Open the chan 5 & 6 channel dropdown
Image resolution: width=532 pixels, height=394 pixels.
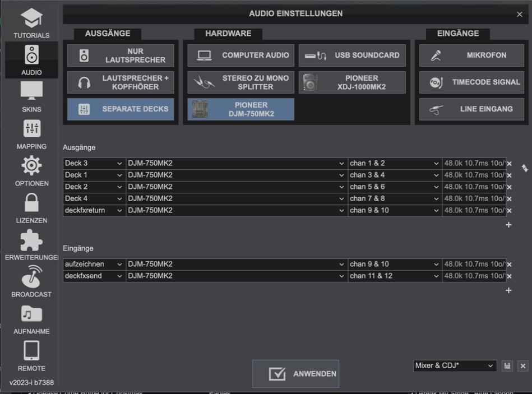tap(395, 187)
